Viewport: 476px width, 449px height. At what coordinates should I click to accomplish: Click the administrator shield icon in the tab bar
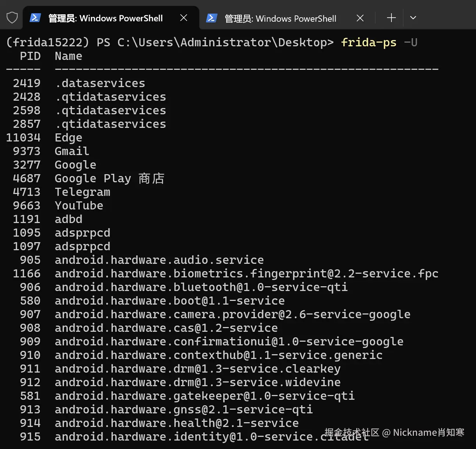[x=12, y=18]
